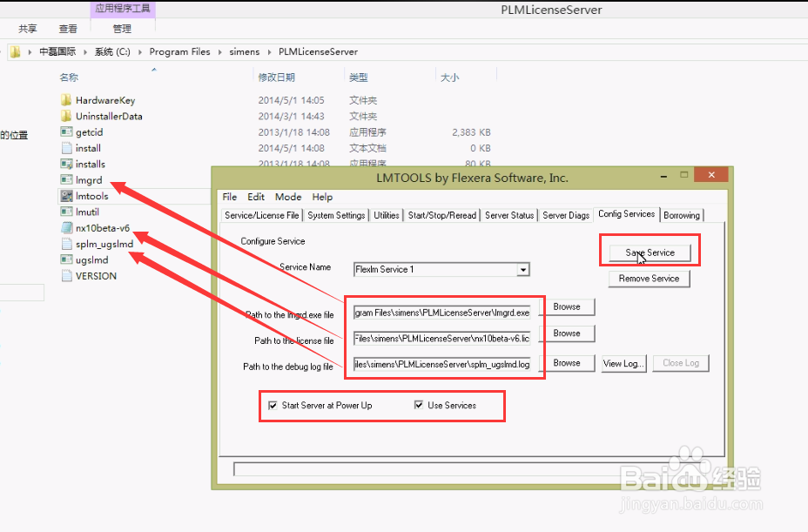Select the installs application icon
The width and height of the screenshot is (808, 532).
66,164
